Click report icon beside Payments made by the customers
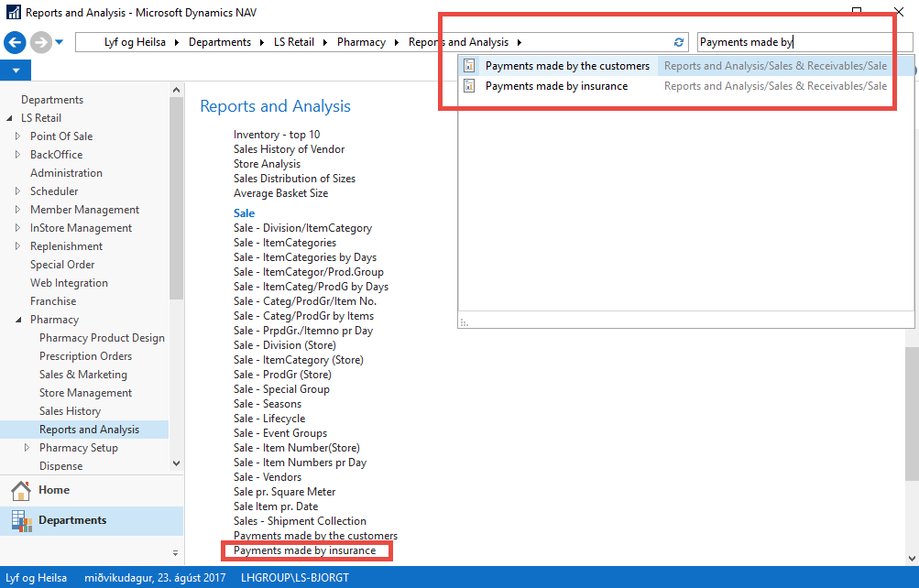The width and height of the screenshot is (919, 588). click(x=469, y=66)
